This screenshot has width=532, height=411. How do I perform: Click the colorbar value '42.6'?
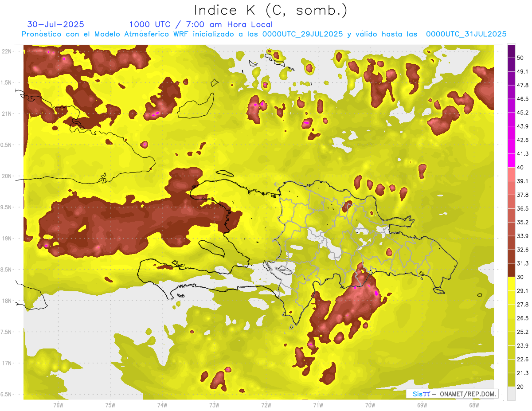pyautogui.click(x=523, y=140)
